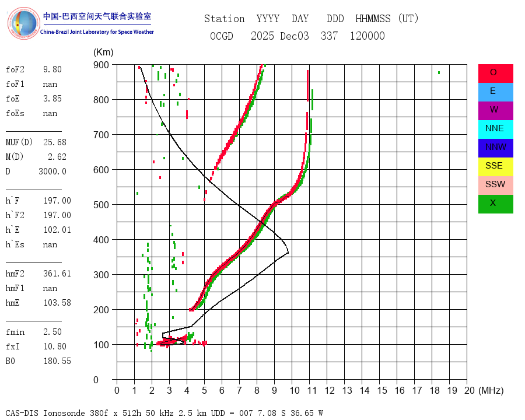Click the (Km) axis unit label

click(103, 52)
